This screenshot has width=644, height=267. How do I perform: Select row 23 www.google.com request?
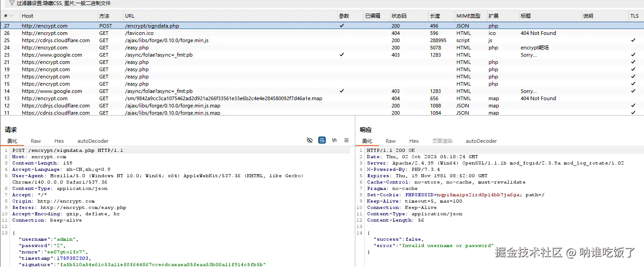pos(322,55)
